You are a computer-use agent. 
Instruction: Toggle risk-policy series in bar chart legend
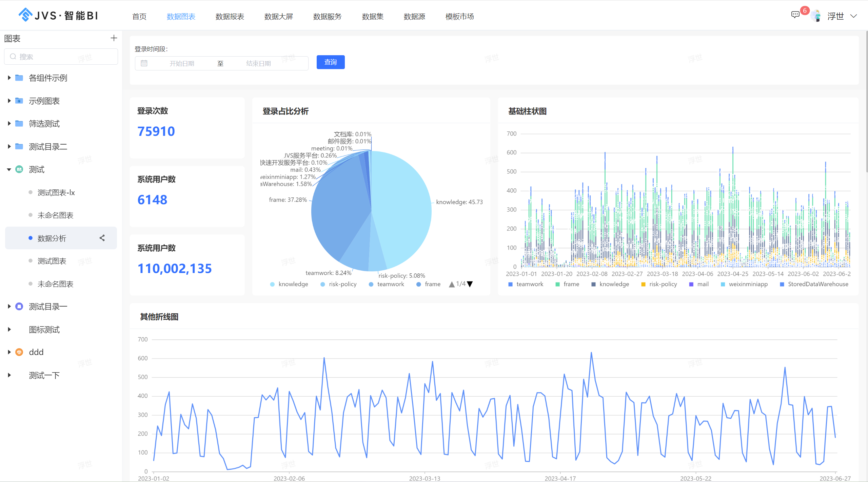659,284
